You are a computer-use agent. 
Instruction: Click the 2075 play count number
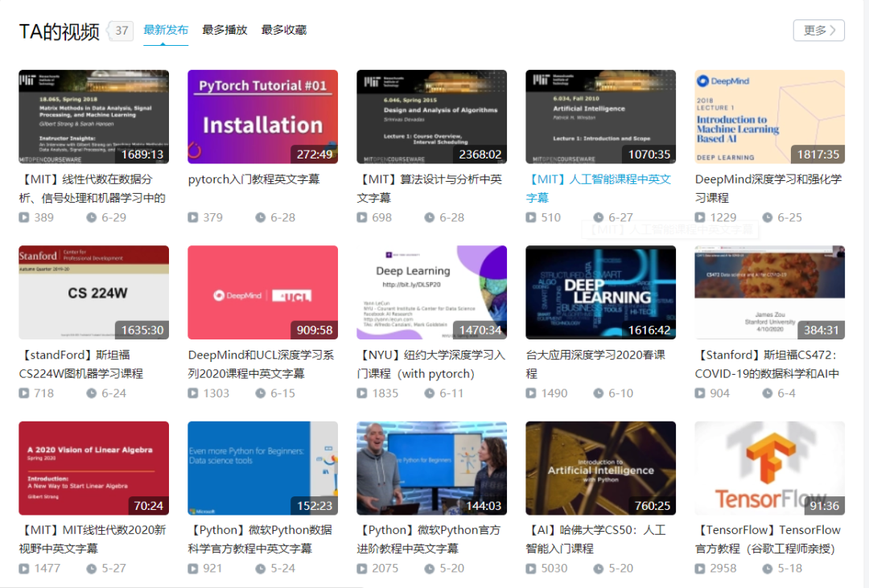pyautogui.click(x=385, y=568)
